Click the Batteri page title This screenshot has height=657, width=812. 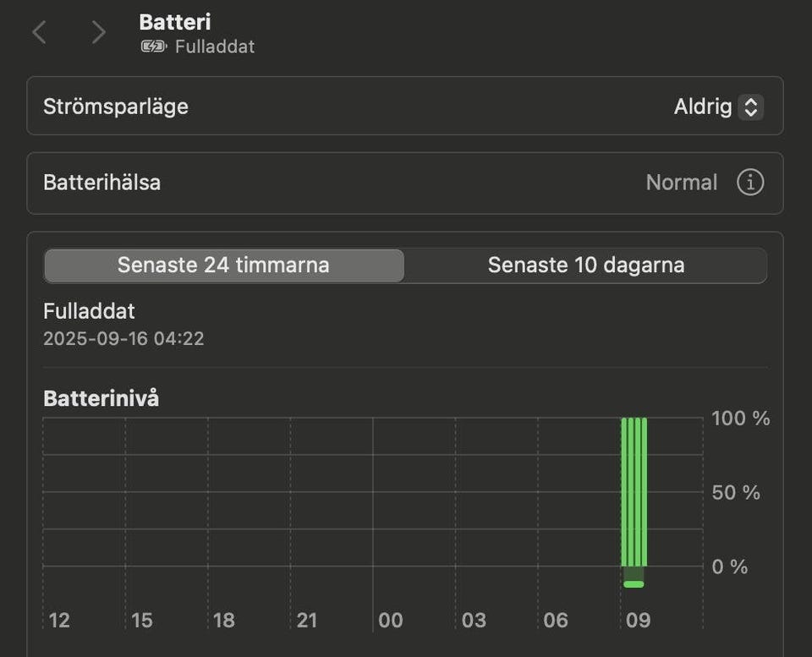tap(174, 23)
